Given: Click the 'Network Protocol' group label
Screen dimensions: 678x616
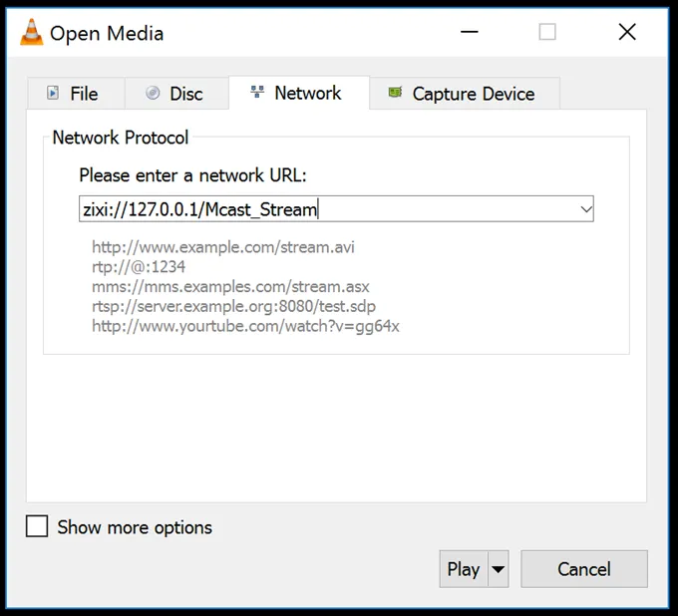Looking at the screenshot, I should [121, 138].
